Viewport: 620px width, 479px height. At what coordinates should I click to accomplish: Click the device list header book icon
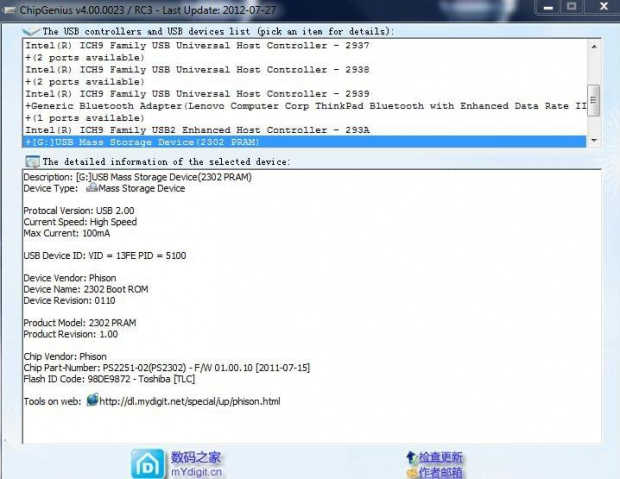click(31, 31)
